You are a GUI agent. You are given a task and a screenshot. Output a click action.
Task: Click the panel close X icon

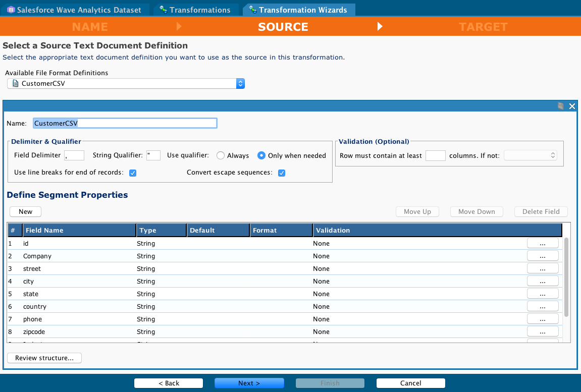click(x=572, y=106)
